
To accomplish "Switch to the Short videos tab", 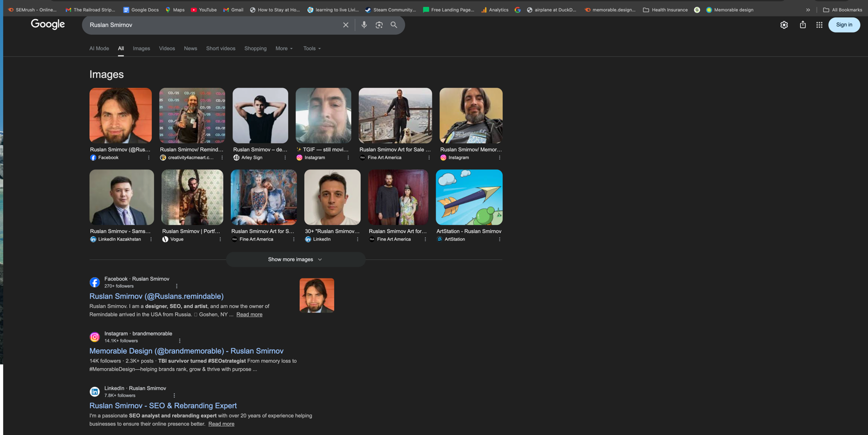I will click(221, 49).
